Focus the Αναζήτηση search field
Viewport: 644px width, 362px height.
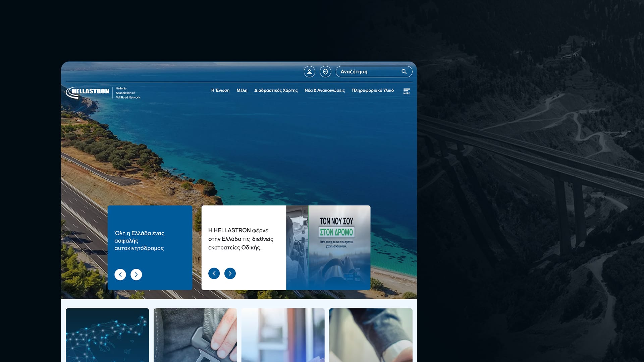(374, 72)
